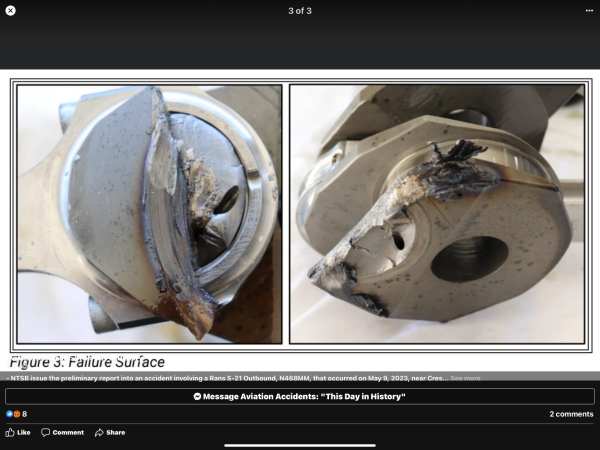600x450 pixels.
Task: Click the blue like reaction emoji
Action: [x=9, y=414]
